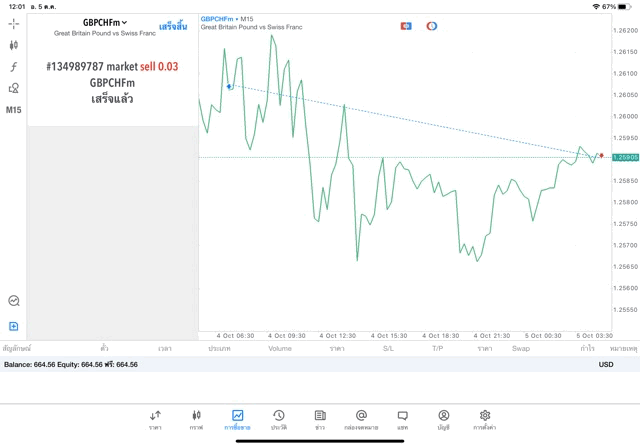
Task: Tap the #134989787 market sell 0.03 text
Action: click(112, 66)
